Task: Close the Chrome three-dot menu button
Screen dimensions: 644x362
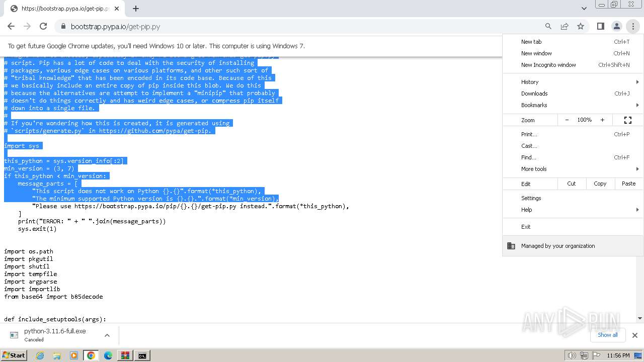Action: coord(633,26)
